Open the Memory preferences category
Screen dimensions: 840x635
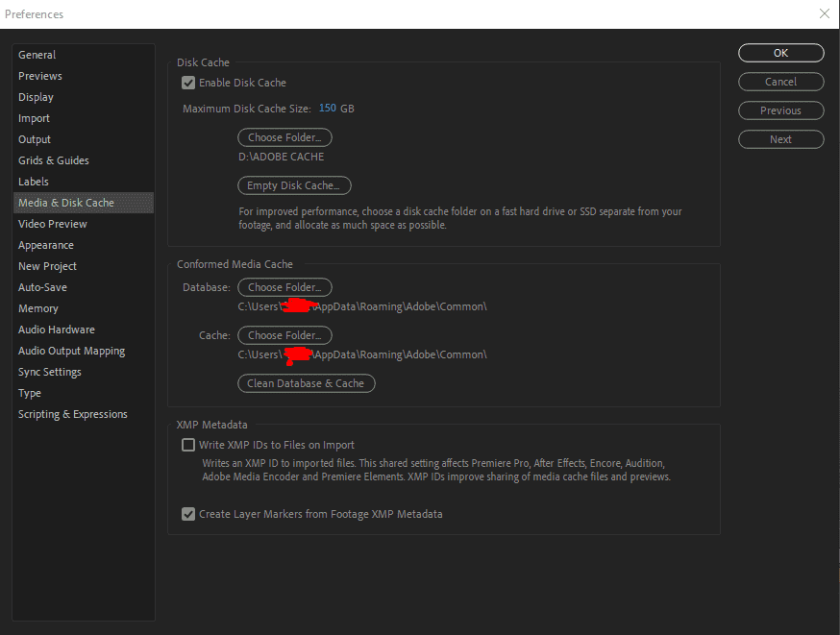pyautogui.click(x=37, y=308)
